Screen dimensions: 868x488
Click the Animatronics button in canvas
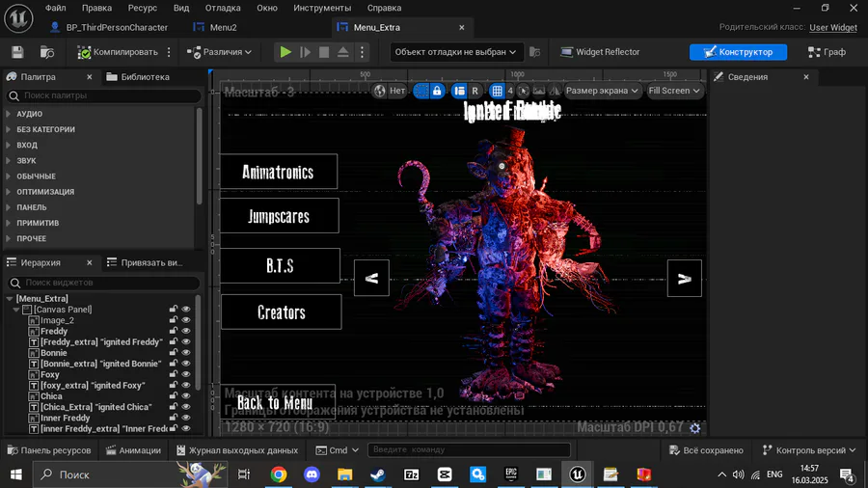(x=279, y=172)
